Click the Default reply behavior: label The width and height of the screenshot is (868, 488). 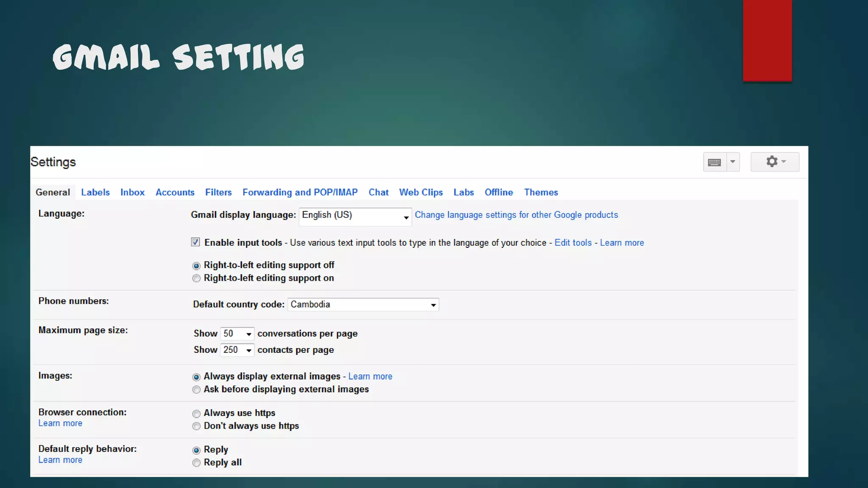pyautogui.click(x=87, y=449)
